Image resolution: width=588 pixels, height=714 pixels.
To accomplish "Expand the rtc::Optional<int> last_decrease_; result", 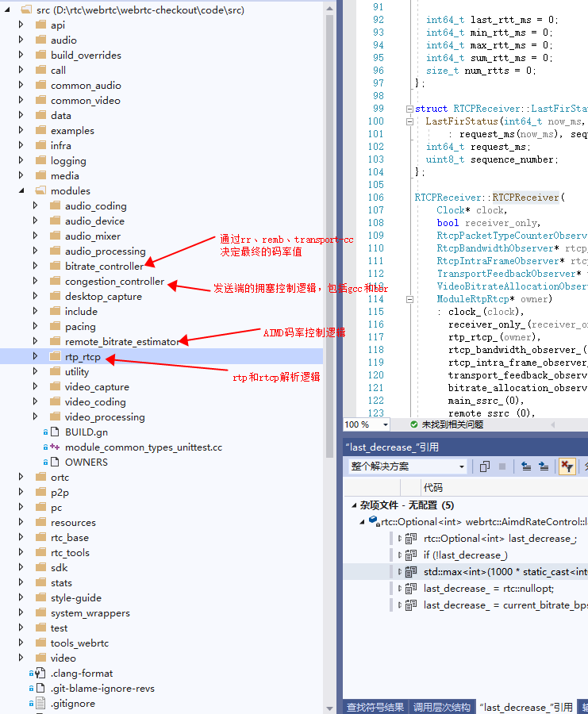I will click(399, 538).
